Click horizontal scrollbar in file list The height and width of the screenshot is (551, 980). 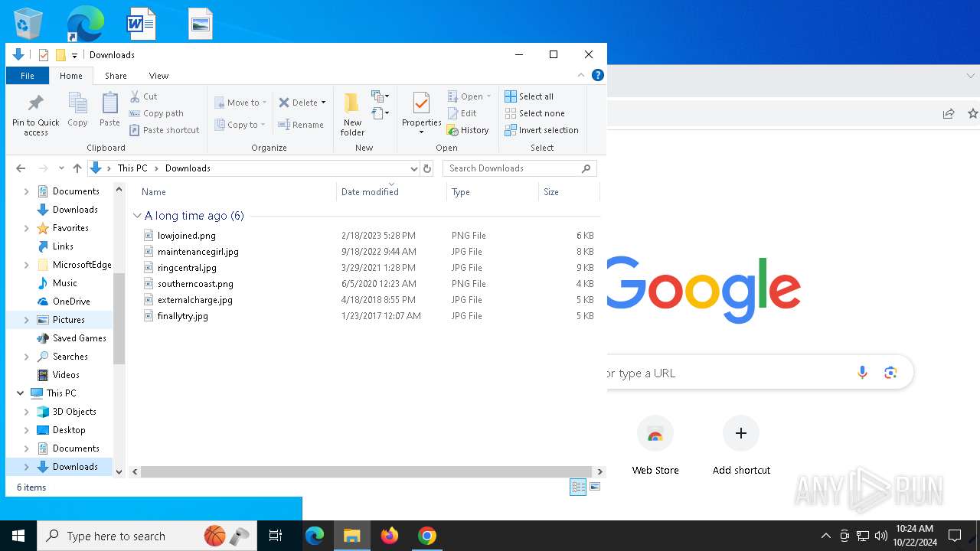click(x=367, y=471)
